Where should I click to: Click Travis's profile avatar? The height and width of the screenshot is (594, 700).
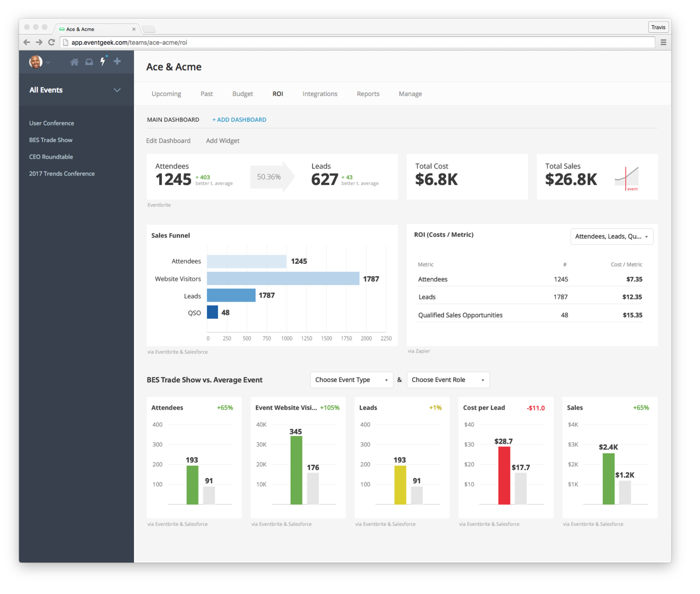pos(35,61)
